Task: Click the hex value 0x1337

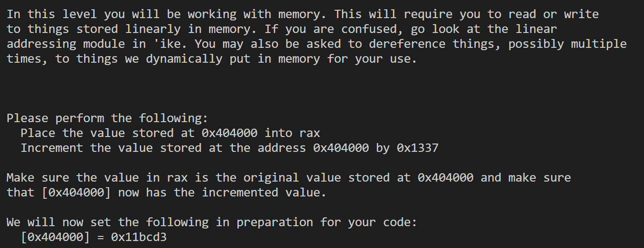Action: click(417, 148)
